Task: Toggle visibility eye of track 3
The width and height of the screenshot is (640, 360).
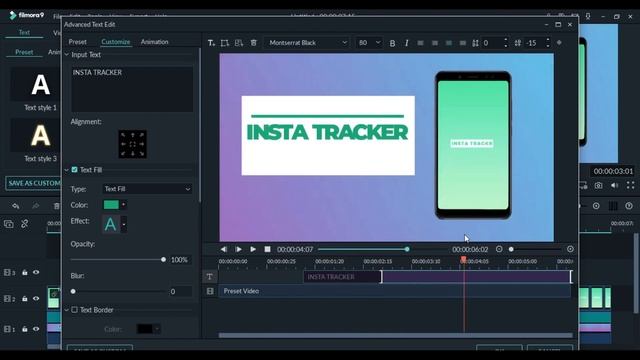Action: click(x=36, y=272)
